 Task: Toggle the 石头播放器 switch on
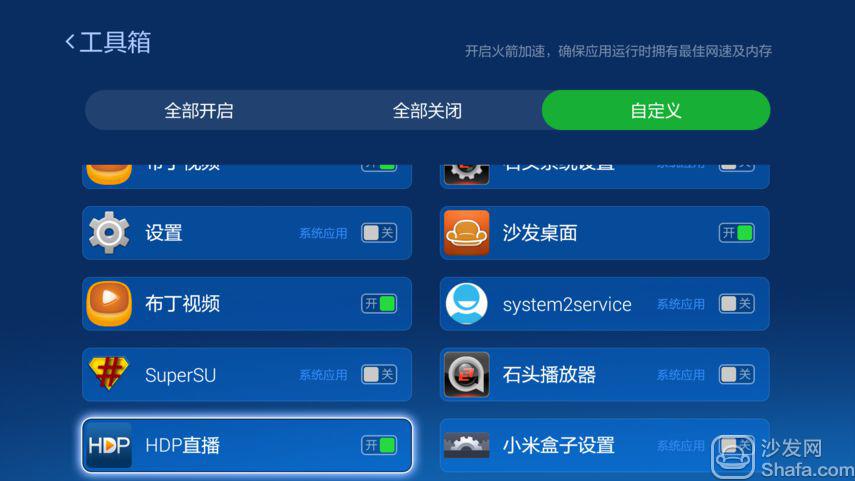tap(737, 375)
